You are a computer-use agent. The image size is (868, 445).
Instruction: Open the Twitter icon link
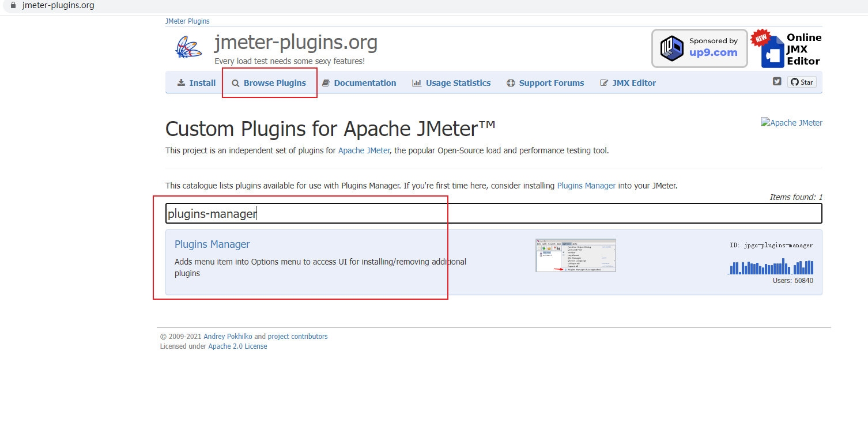click(777, 82)
